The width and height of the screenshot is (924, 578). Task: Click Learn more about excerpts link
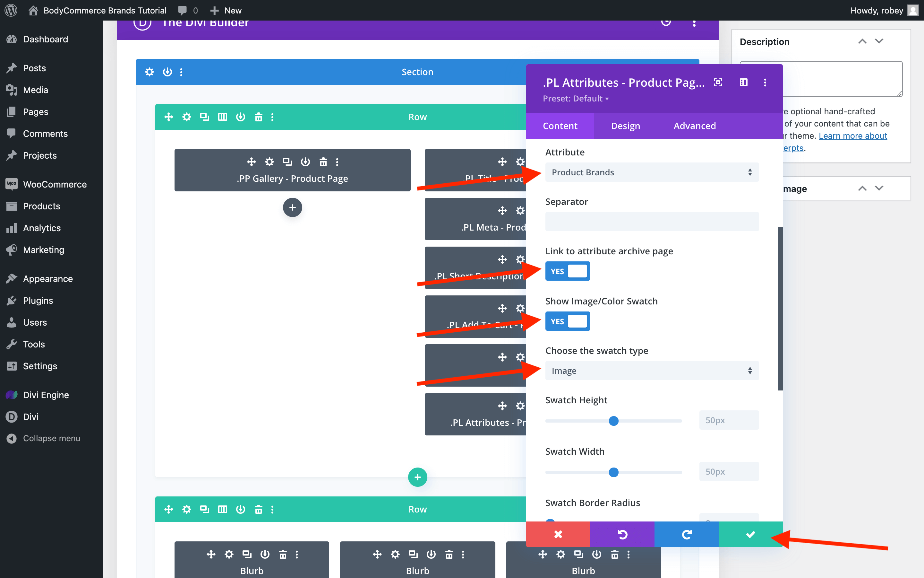point(852,136)
